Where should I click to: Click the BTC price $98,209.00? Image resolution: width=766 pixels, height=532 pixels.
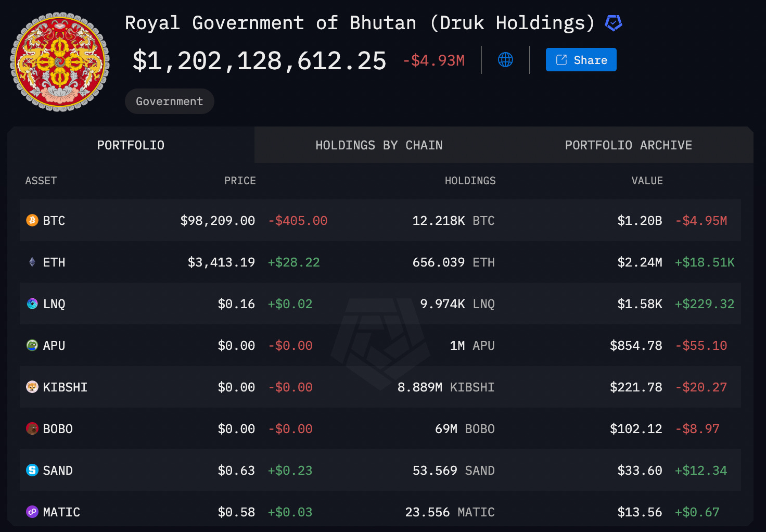point(218,221)
